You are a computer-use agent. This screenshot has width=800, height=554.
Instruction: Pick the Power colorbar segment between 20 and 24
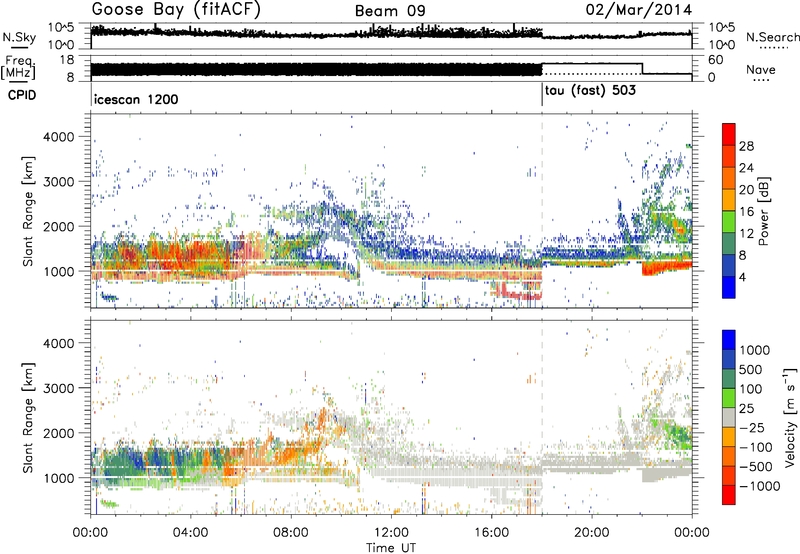click(x=729, y=178)
